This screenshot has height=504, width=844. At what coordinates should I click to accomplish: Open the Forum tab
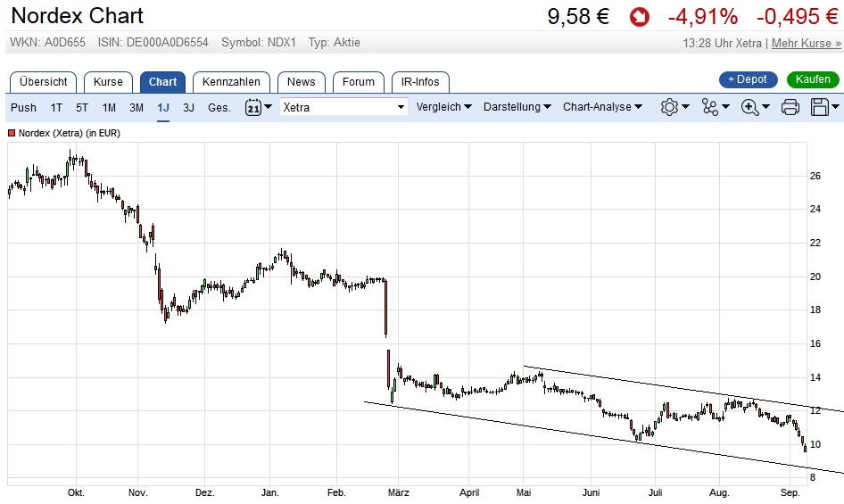tap(359, 82)
